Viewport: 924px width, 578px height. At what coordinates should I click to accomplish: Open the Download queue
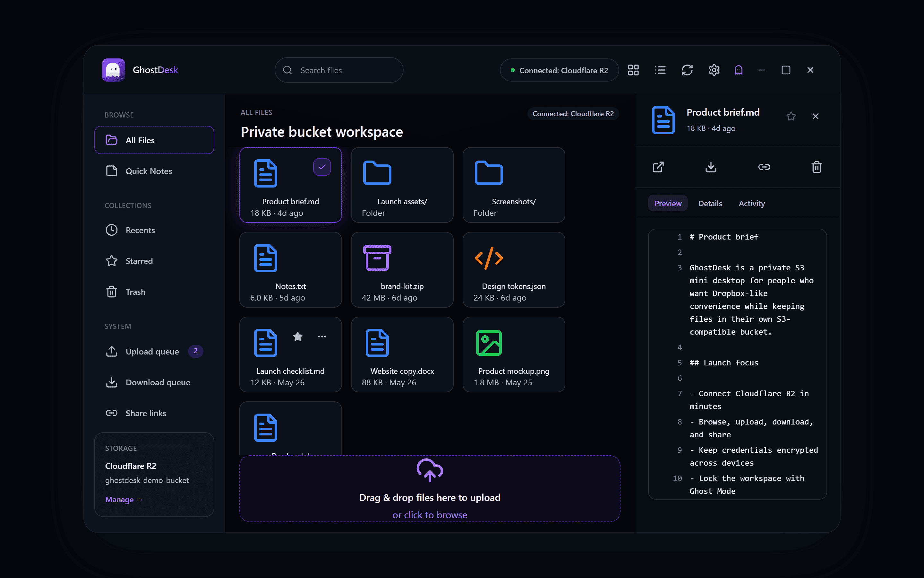(154, 382)
